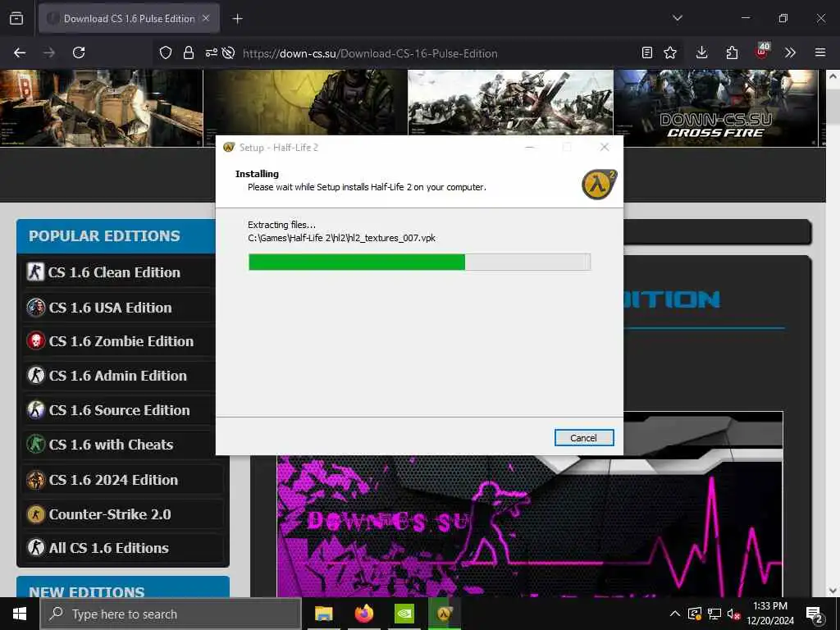
Task: Open Counter-Strike 2.0 link
Action: (110, 514)
